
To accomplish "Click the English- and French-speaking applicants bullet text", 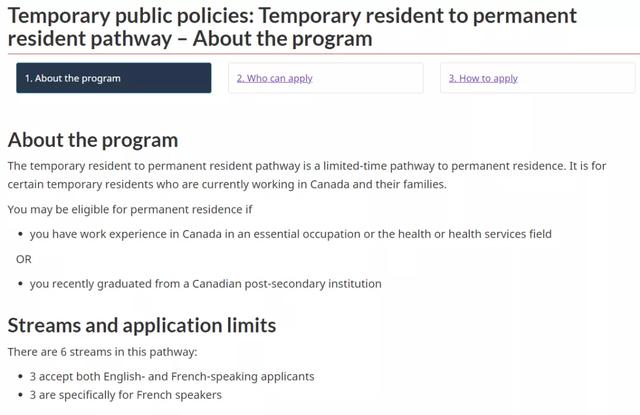I will pyautogui.click(x=172, y=376).
